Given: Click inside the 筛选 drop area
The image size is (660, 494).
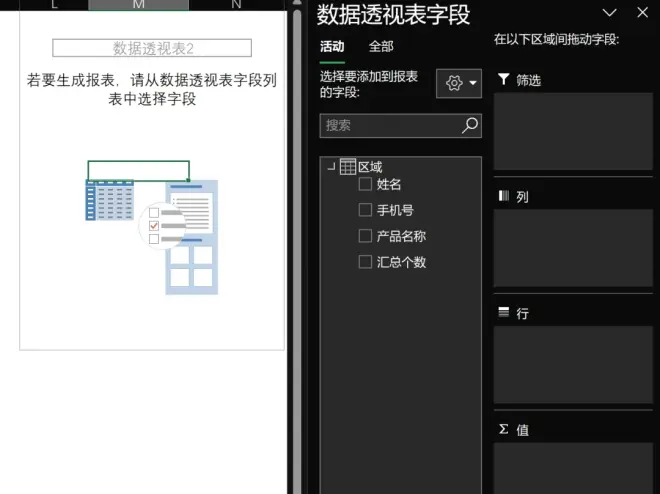Looking at the screenshot, I should tap(573, 131).
